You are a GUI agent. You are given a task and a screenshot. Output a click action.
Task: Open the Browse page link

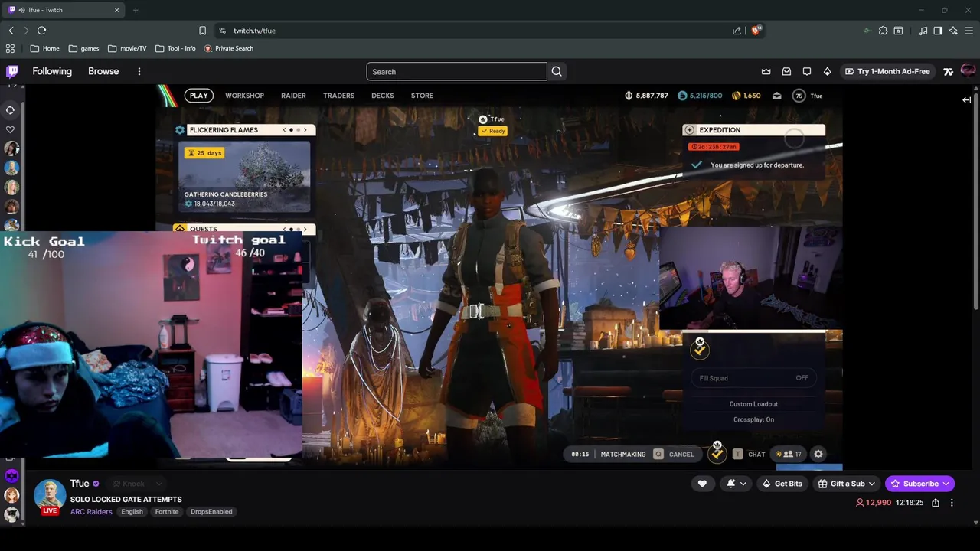[103, 71]
